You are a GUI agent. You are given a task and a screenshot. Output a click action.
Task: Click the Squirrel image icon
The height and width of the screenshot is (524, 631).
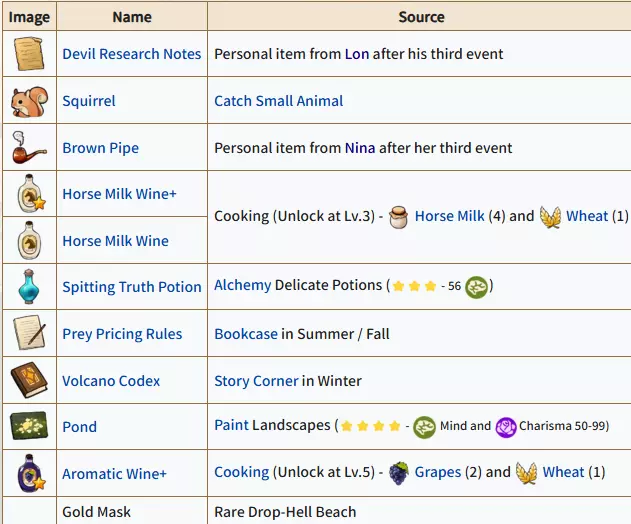point(28,101)
